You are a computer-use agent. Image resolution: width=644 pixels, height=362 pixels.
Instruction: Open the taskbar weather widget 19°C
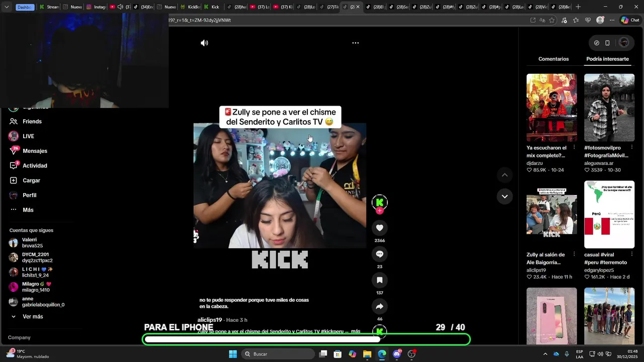pos(28,354)
